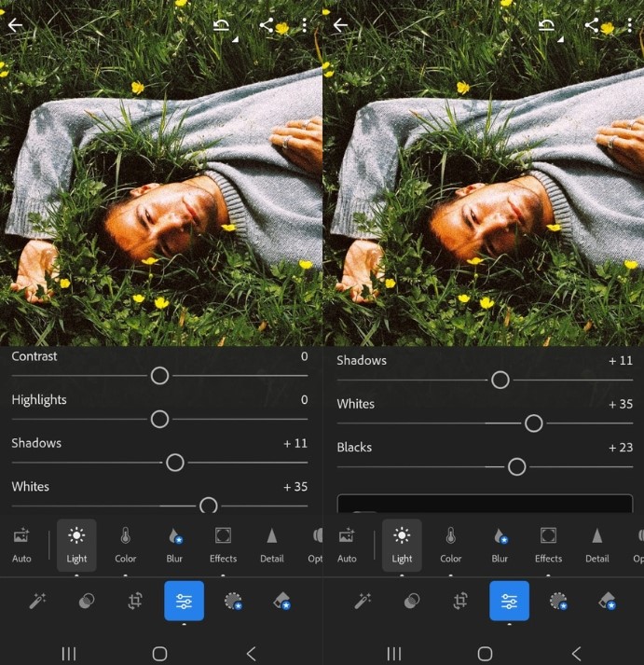
Task: Click the Whites slider handle in left screen
Action: (209, 506)
